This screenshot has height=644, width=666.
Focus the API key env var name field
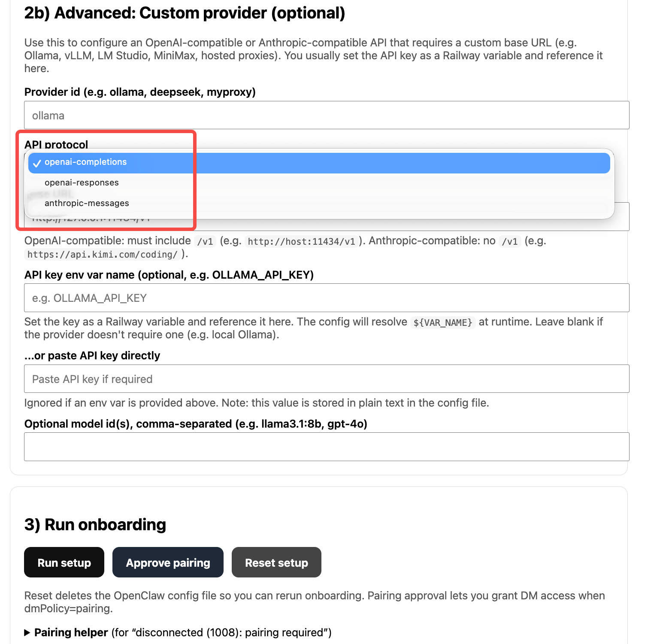click(326, 298)
